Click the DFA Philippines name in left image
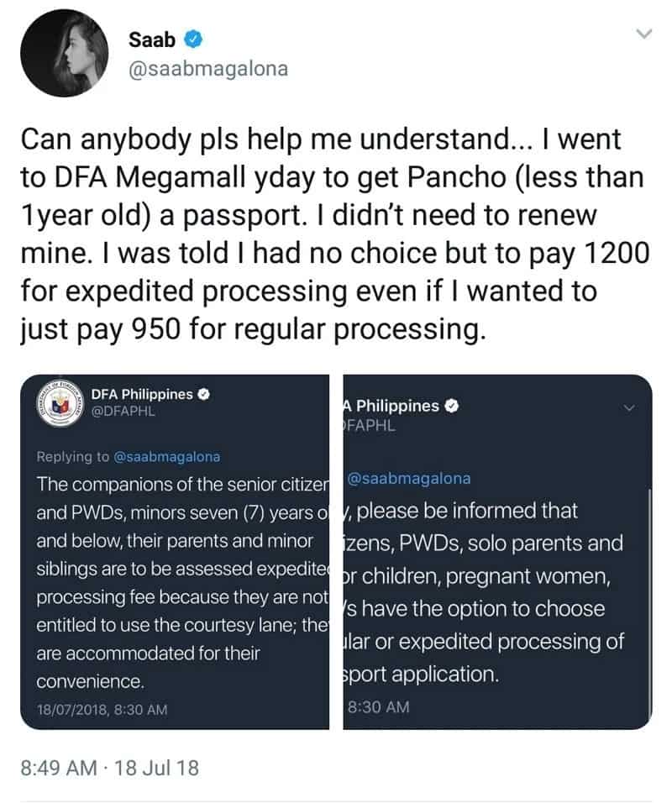 pyautogui.click(x=142, y=394)
